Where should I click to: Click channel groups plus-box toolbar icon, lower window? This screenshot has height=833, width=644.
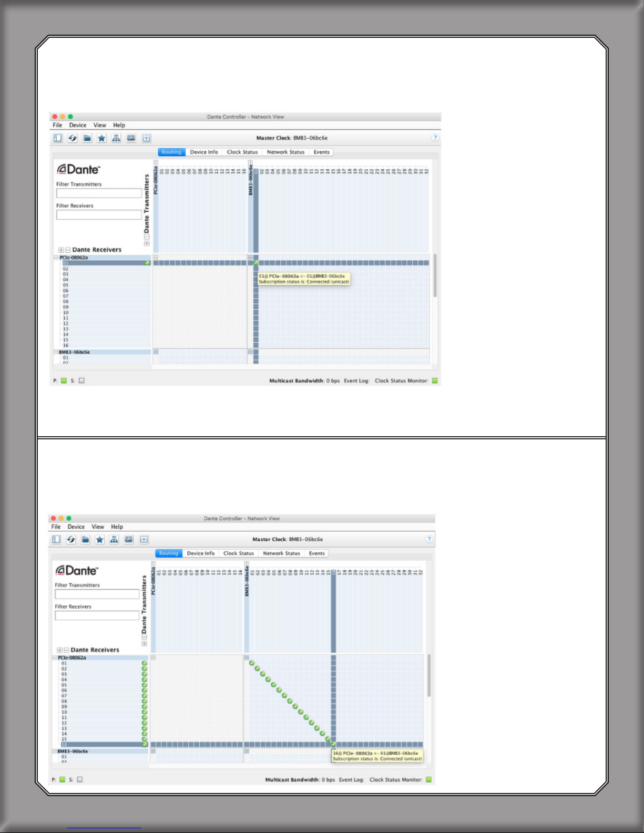point(144,539)
